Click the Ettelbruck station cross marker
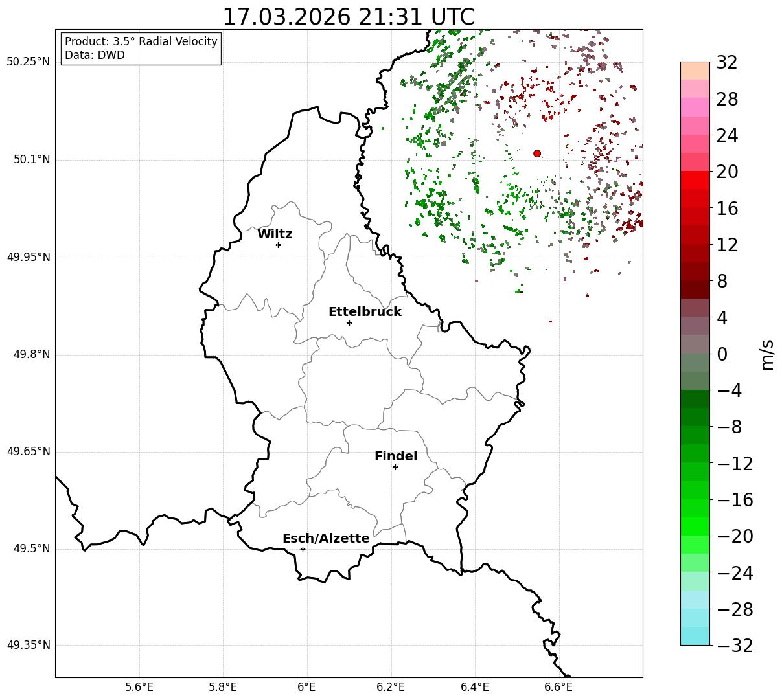 pos(349,322)
